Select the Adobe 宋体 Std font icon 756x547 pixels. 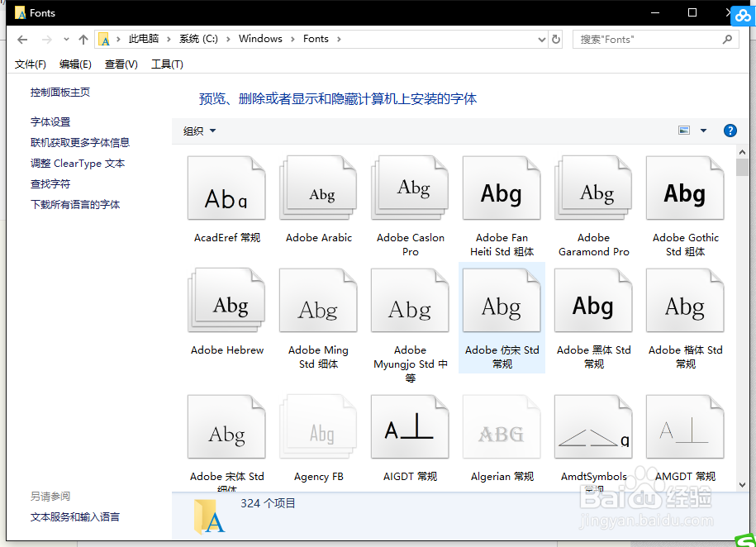click(226, 427)
